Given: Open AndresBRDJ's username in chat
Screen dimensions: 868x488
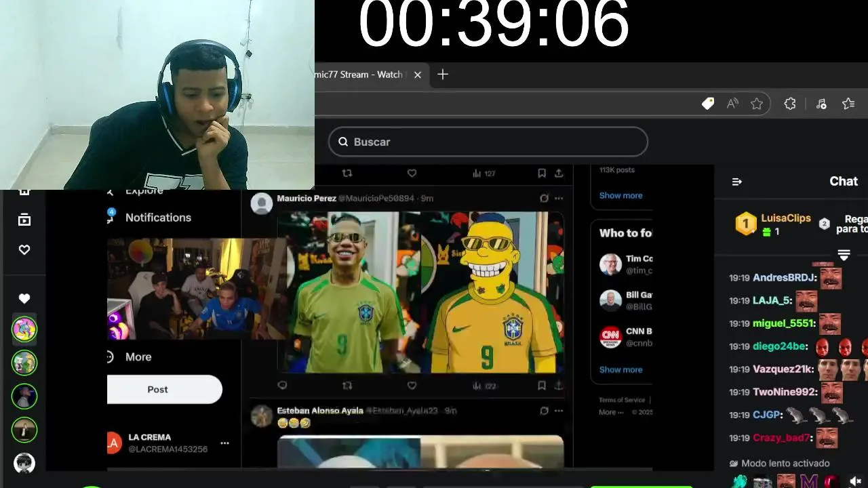Looking at the screenshot, I should [784, 278].
